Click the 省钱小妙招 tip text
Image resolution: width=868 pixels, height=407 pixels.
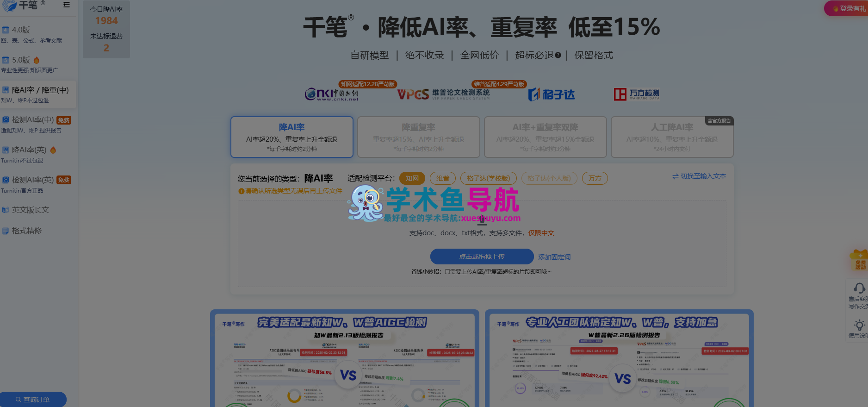click(481, 272)
